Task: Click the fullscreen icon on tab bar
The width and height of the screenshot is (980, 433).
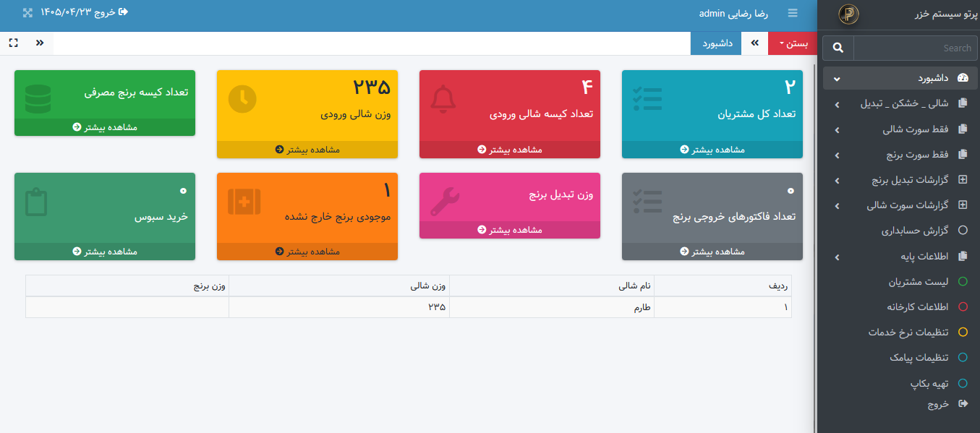Action: (x=13, y=43)
